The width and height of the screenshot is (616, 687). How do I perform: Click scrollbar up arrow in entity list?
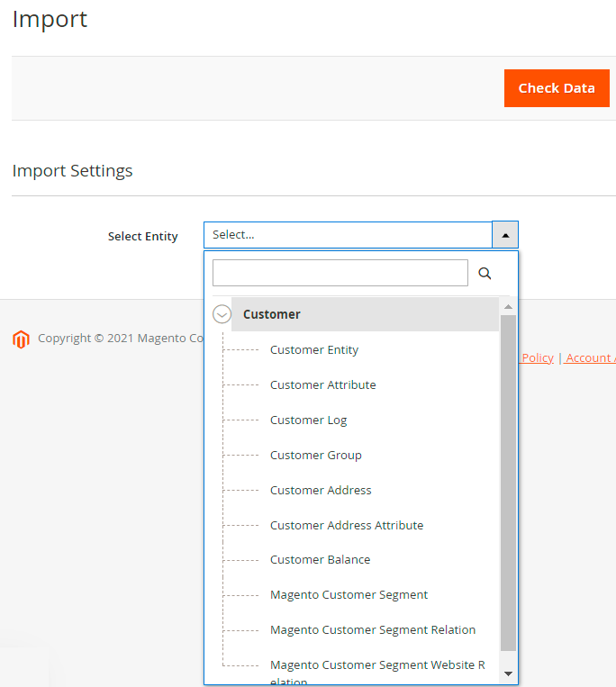[x=508, y=307]
